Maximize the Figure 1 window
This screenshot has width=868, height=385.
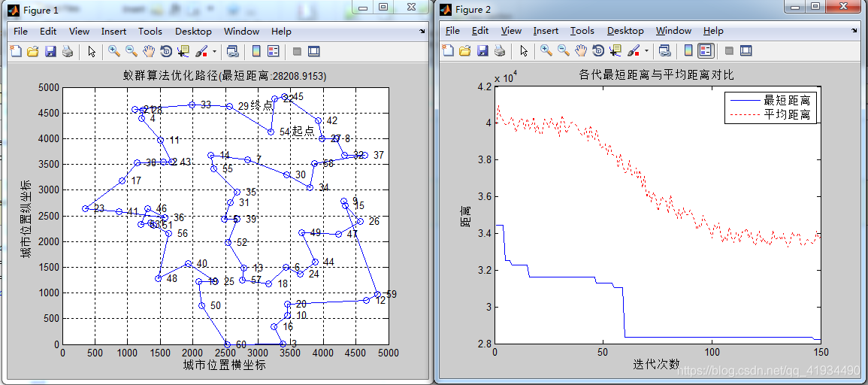coord(383,6)
